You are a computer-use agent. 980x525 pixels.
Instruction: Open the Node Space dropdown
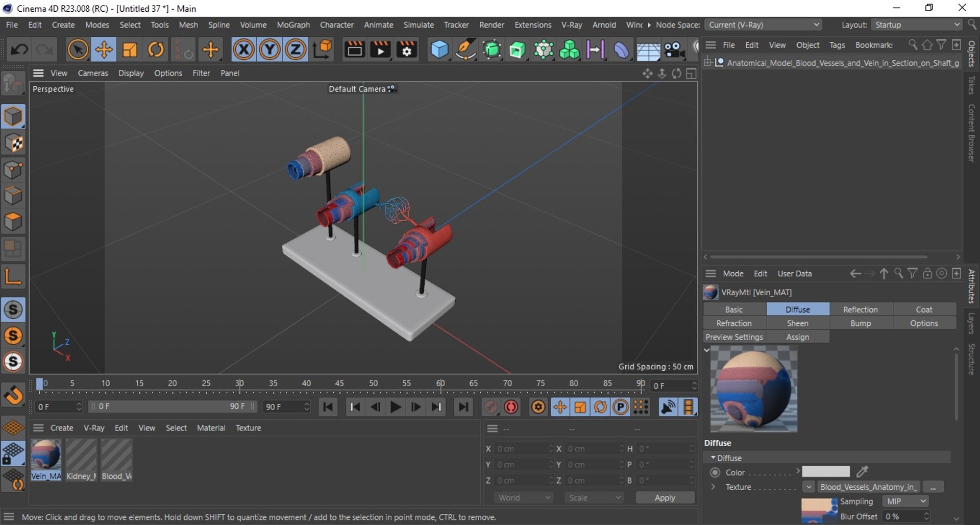[764, 25]
